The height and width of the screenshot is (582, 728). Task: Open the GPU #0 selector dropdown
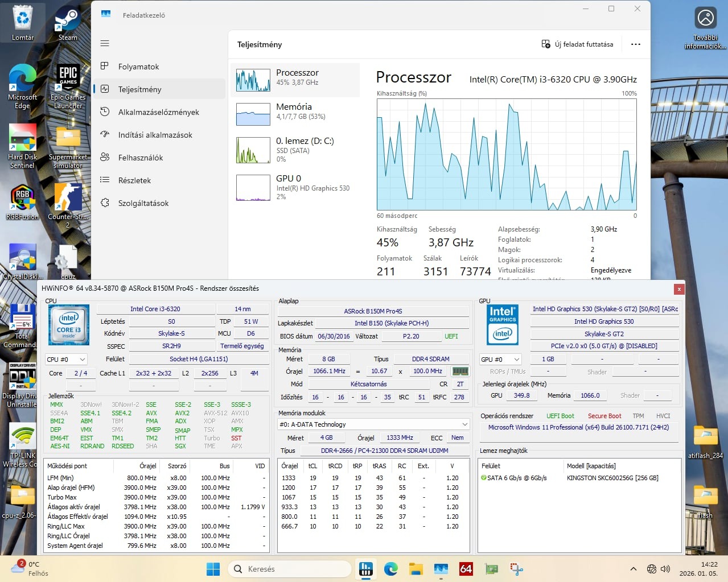click(x=501, y=359)
